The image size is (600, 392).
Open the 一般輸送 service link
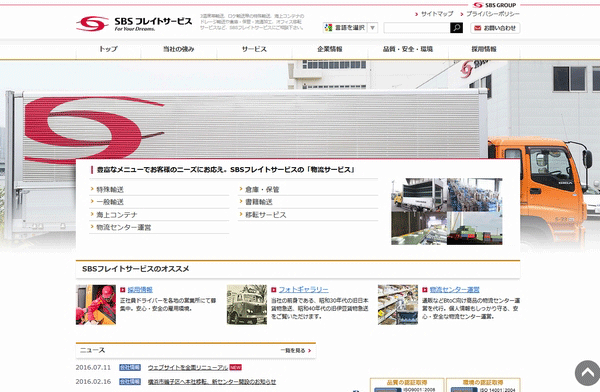point(110,202)
